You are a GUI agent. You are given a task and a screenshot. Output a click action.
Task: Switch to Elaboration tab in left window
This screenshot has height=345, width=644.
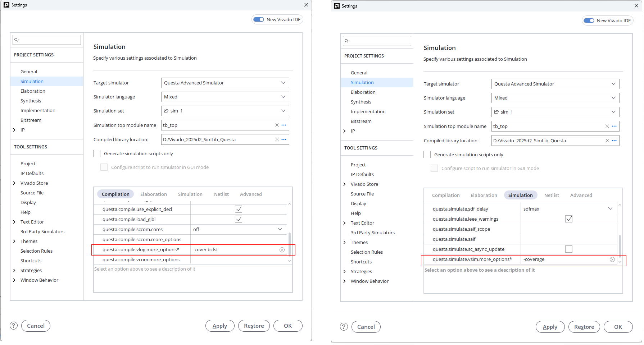(154, 194)
